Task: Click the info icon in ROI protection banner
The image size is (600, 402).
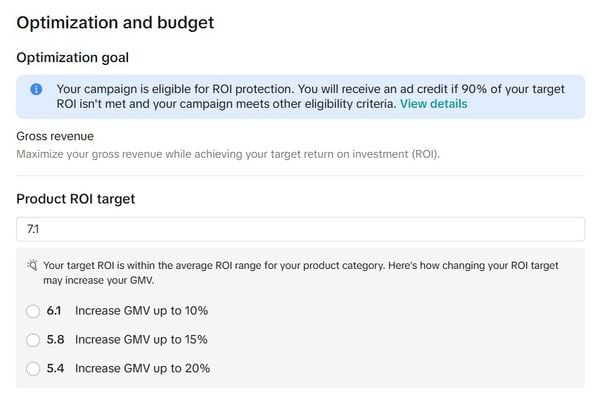Action: click(x=36, y=89)
